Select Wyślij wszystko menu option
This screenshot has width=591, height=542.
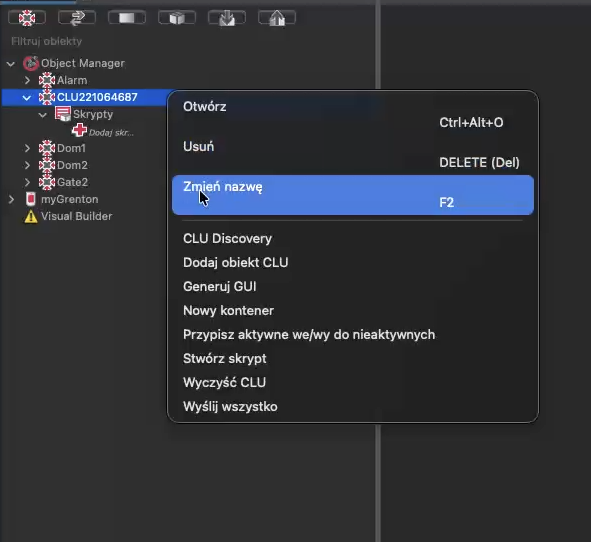(230, 406)
